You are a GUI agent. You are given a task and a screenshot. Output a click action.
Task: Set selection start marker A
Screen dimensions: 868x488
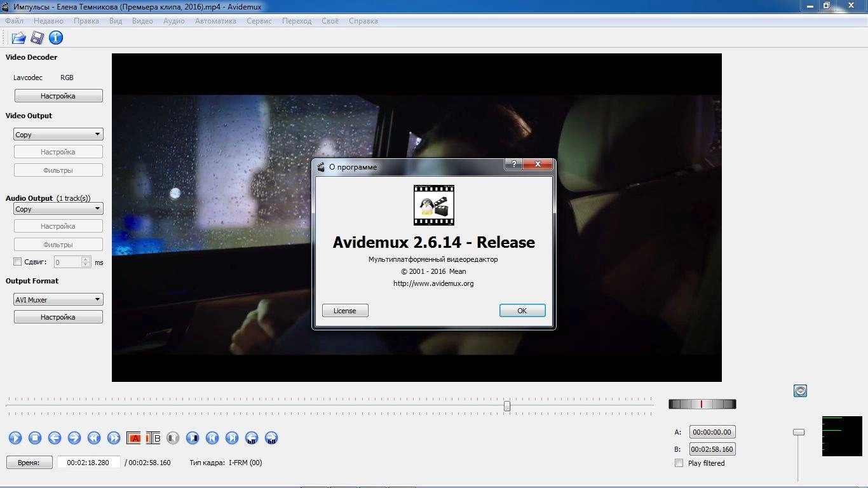[134, 438]
